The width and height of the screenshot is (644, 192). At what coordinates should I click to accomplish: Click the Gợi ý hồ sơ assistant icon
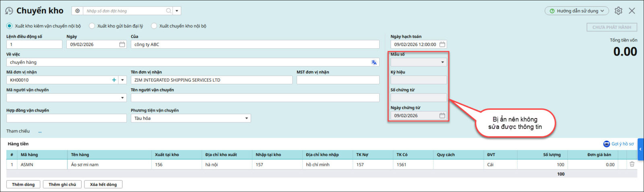pos(607,144)
